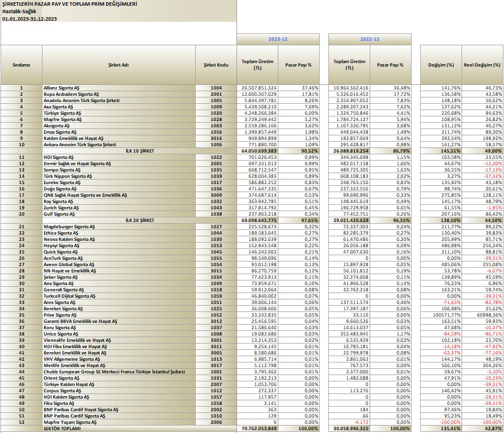The width and height of the screenshot is (504, 433).
Task: Click the Gulf Sigorta AŞ cell
Action: tap(119, 214)
